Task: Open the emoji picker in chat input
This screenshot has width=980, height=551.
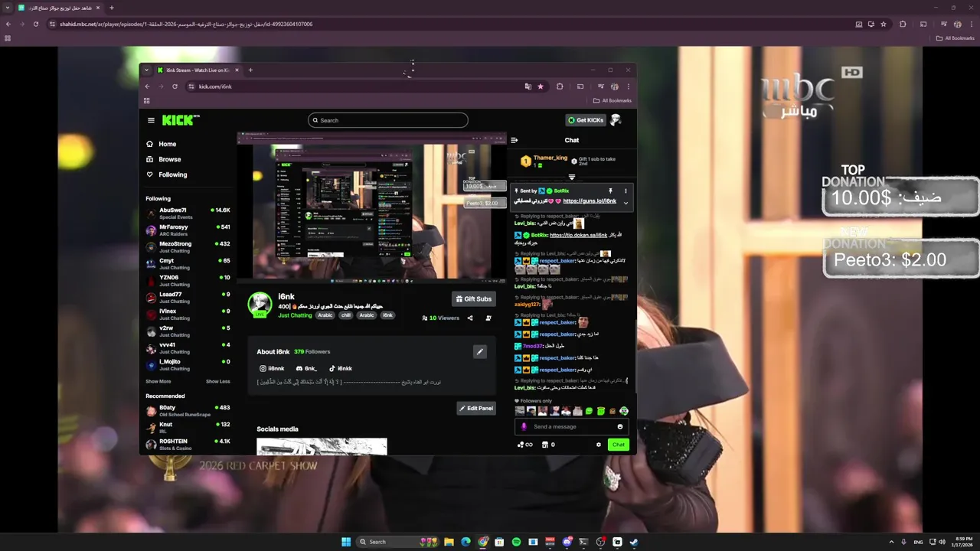Action: tap(620, 426)
